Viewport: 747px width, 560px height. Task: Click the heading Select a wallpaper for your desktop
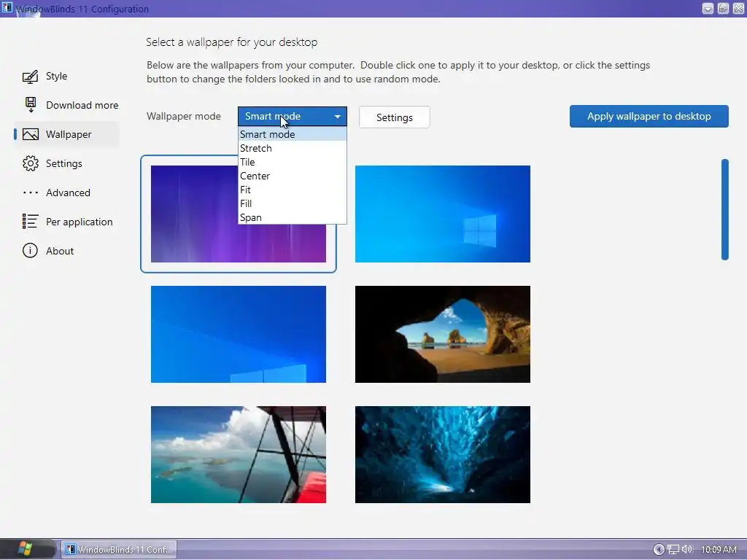(x=231, y=42)
